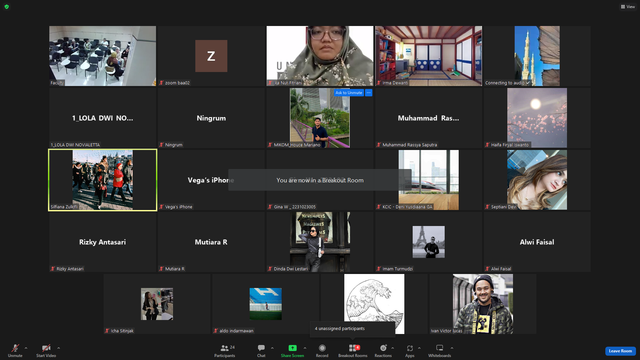Image resolution: width=640 pixels, height=360 pixels.
Task: Open the View menu at top right
Action: tap(628, 7)
